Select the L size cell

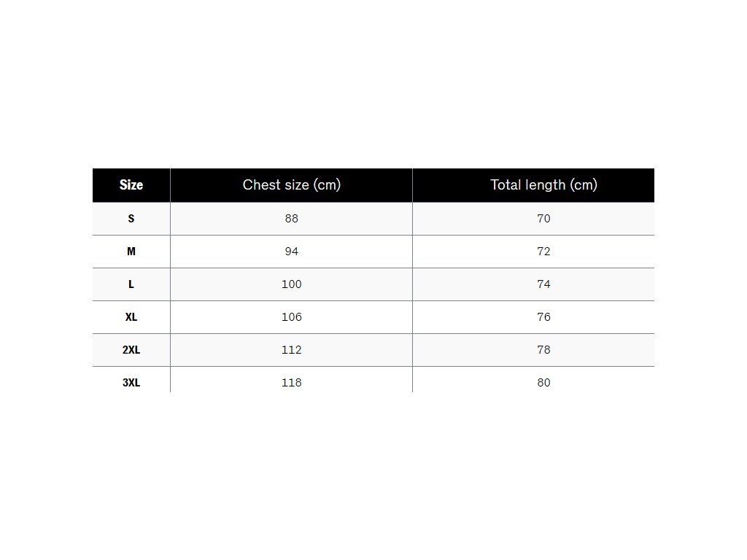pyautogui.click(x=131, y=284)
